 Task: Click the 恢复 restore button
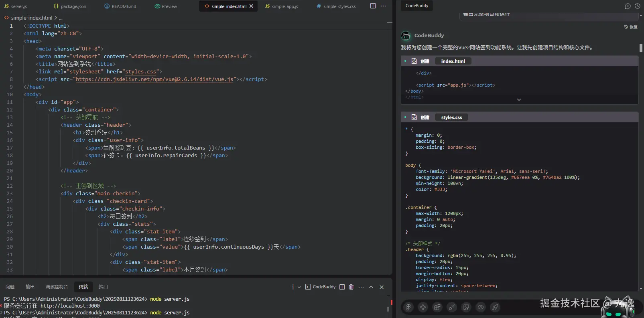coord(631,27)
